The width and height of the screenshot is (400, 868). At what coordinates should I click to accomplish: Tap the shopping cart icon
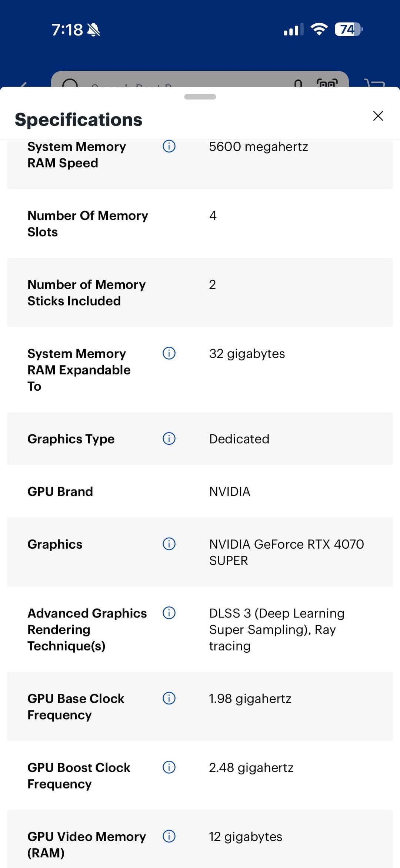(375, 84)
